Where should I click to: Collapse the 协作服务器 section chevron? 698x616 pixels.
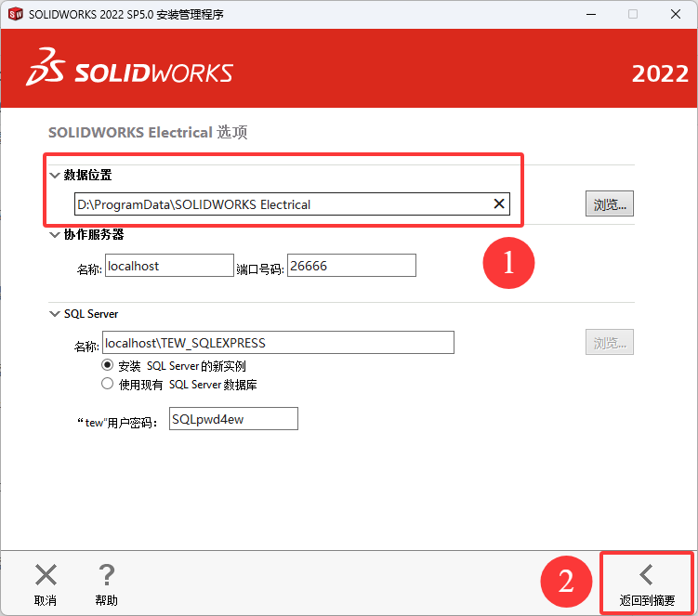54,234
